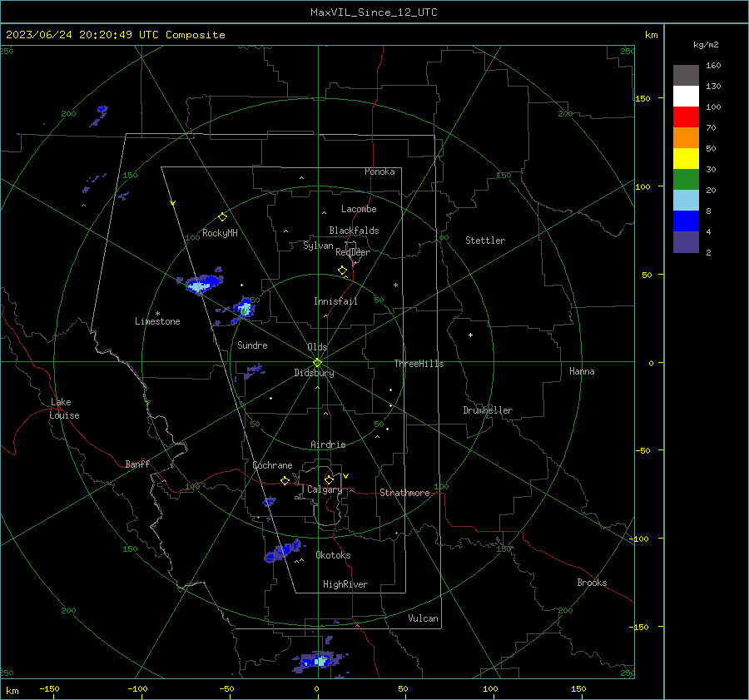Click the RockyMH label
This screenshot has width=749, height=700.
click(x=220, y=233)
